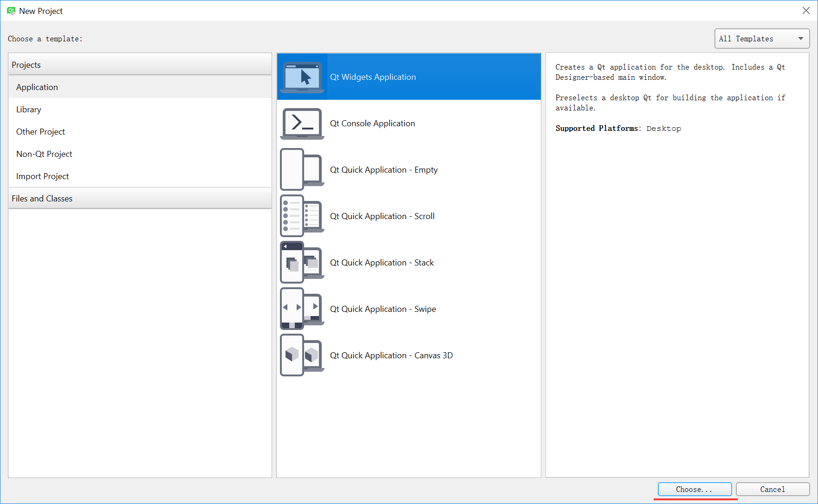The height and width of the screenshot is (504, 818).
Task: Select Qt Quick Application - Empty label
Action: [x=383, y=170]
